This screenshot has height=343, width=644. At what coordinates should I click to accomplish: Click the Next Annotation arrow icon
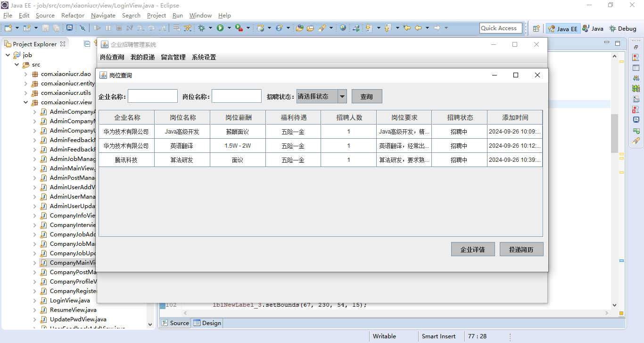369,28
